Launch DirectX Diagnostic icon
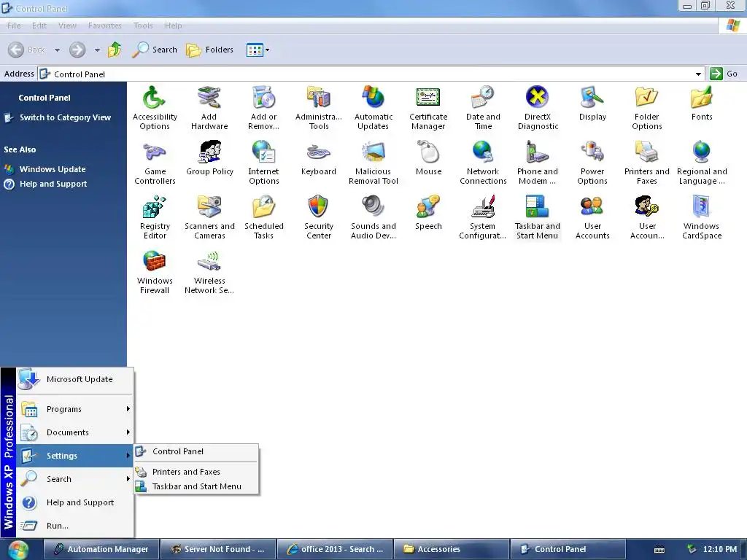The width and height of the screenshot is (747, 560). [538, 108]
